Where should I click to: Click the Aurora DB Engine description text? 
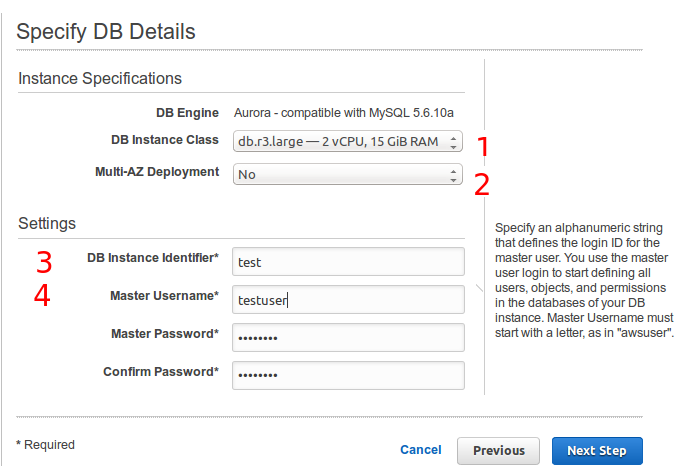344,113
